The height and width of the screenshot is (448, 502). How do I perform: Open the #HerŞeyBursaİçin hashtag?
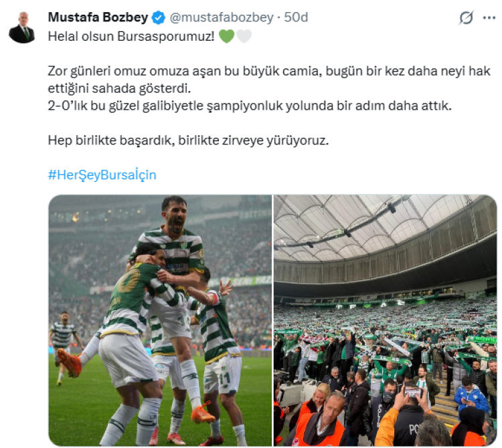click(x=102, y=175)
